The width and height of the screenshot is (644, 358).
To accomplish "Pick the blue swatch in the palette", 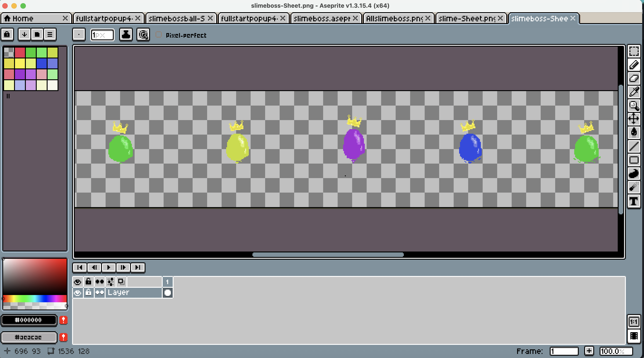I will pos(41,63).
